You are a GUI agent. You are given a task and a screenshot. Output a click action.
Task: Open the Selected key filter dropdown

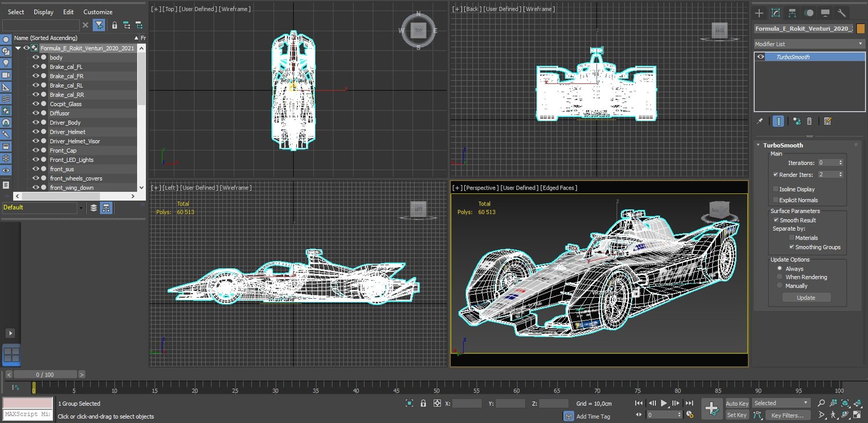(x=781, y=403)
